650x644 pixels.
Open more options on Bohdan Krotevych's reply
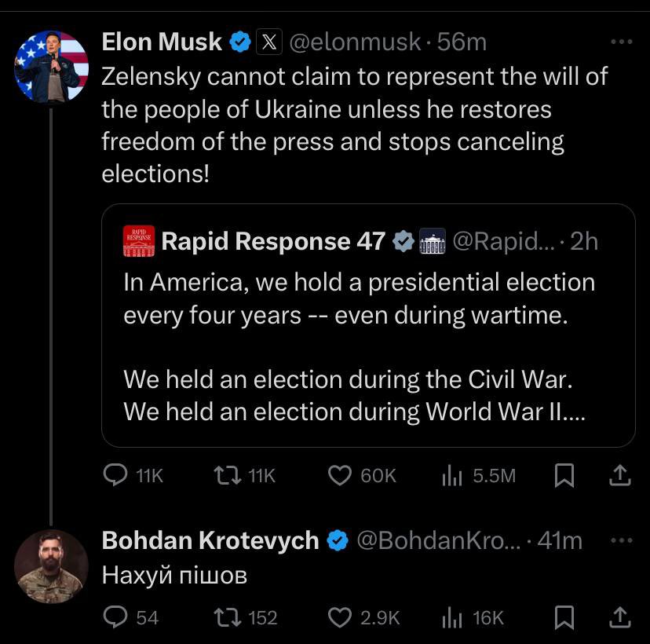point(622,540)
